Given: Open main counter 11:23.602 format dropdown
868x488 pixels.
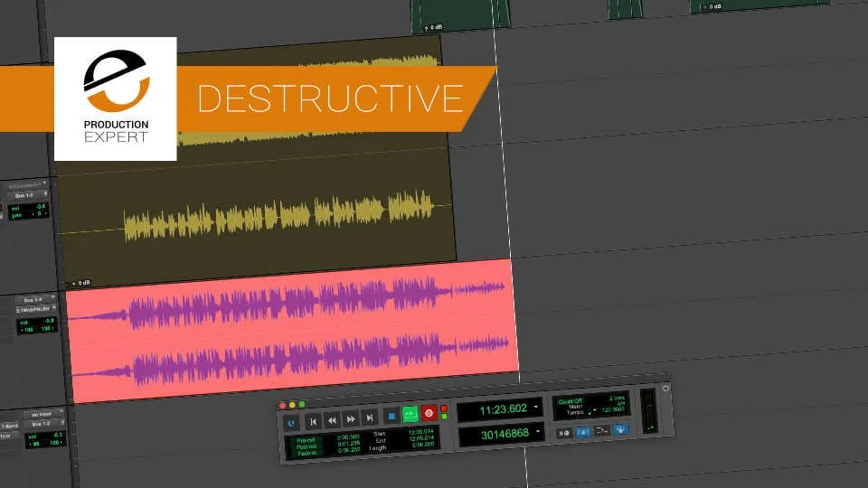Looking at the screenshot, I should [x=536, y=408].
